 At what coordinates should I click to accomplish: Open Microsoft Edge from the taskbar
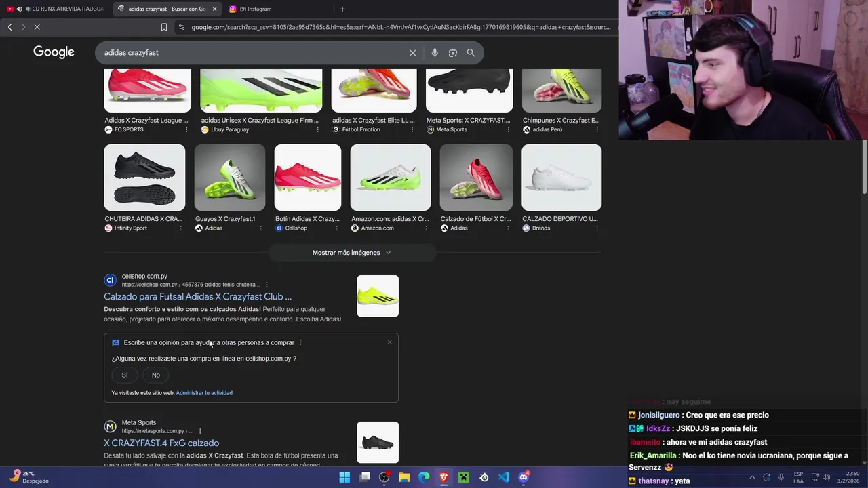point(424,477)
